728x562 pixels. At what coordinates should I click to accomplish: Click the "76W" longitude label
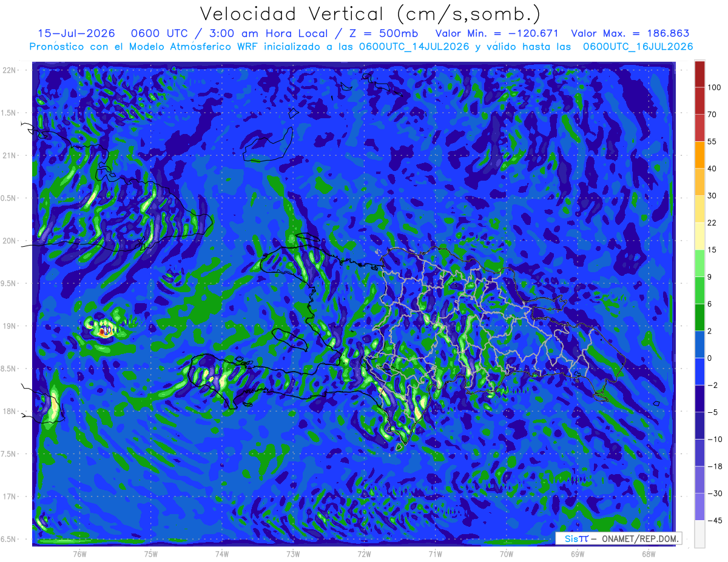click(79, 554)
